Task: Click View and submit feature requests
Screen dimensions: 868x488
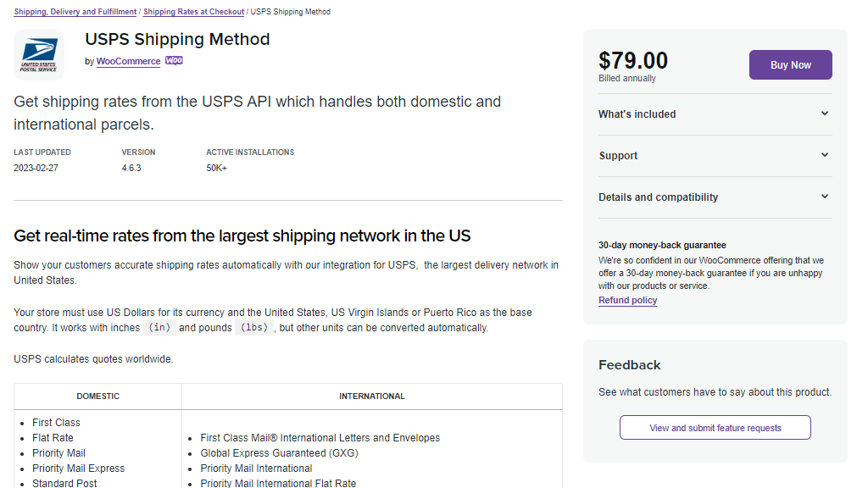Action: coord(715,427)
